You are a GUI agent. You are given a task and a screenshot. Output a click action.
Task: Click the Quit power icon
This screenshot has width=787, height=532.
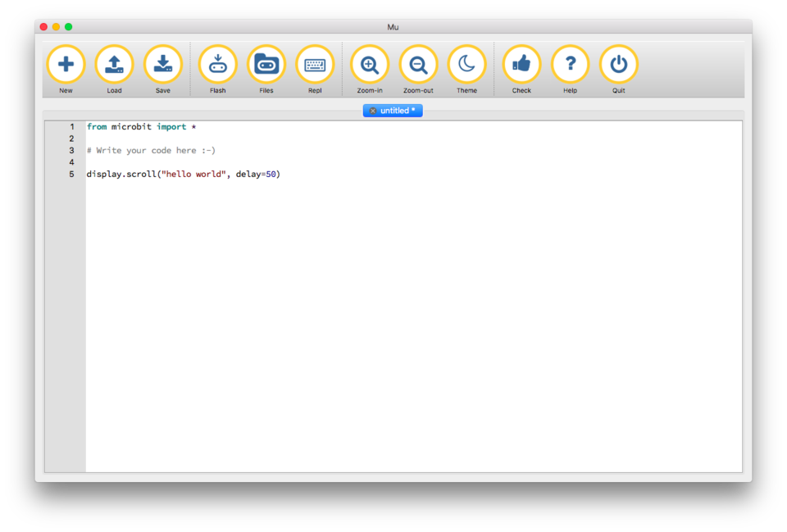pos(619,64)
